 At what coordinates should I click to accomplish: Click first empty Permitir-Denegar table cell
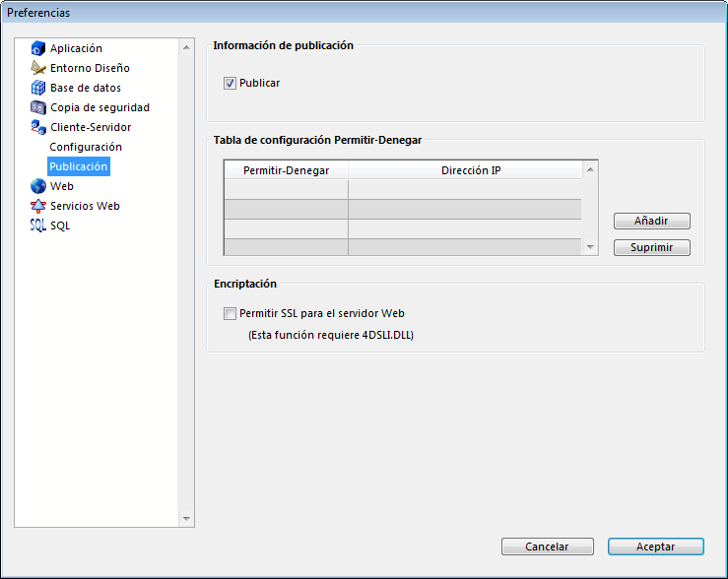[x=286, y=190]
